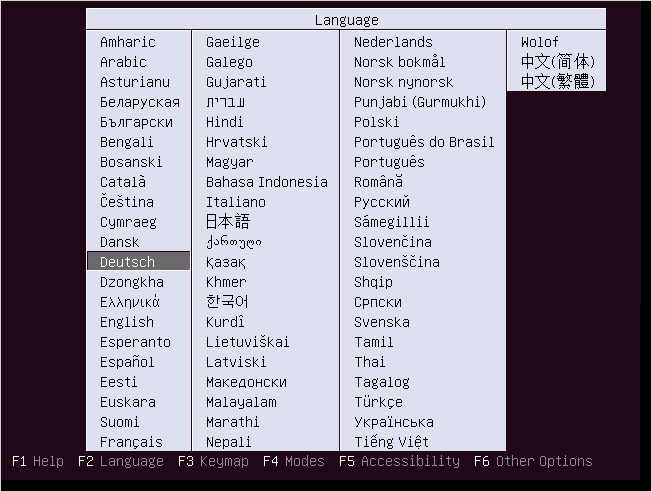Image resolution: width=652 pixels, height=491 pixels.
Task: Click F2 Language in the bottom bar
Action: tap(120, 461)
